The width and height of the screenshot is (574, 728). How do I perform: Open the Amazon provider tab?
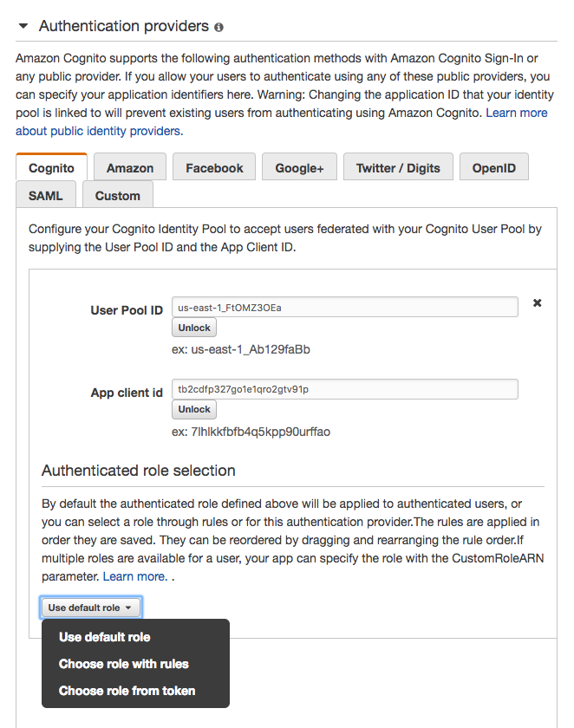(130, 168)
